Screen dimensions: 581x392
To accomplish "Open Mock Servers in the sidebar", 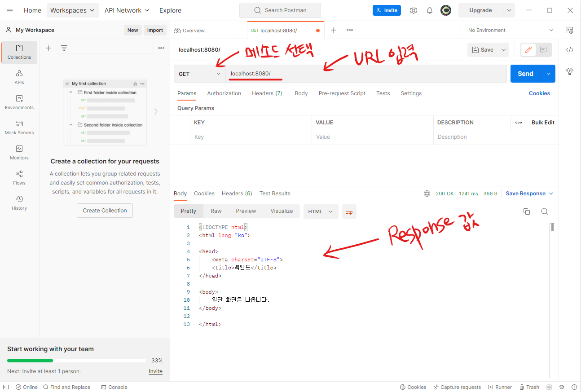I will (x=19, y=128).
